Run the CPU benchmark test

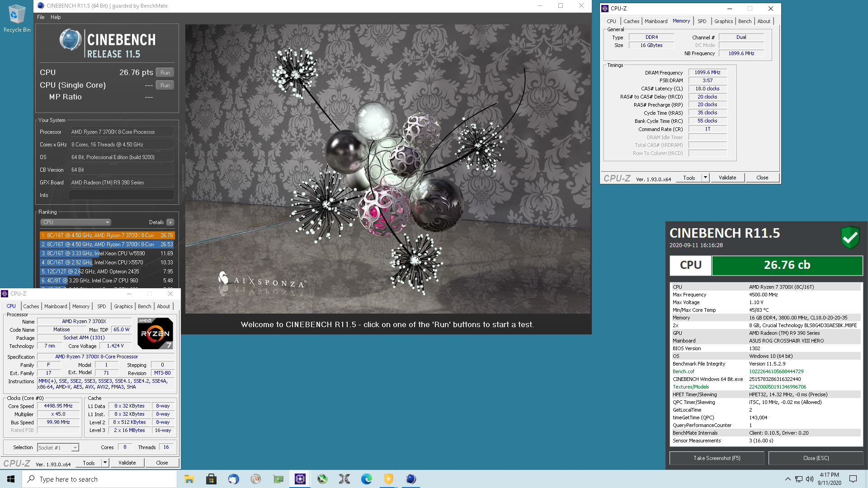click(x=165, y=73)
